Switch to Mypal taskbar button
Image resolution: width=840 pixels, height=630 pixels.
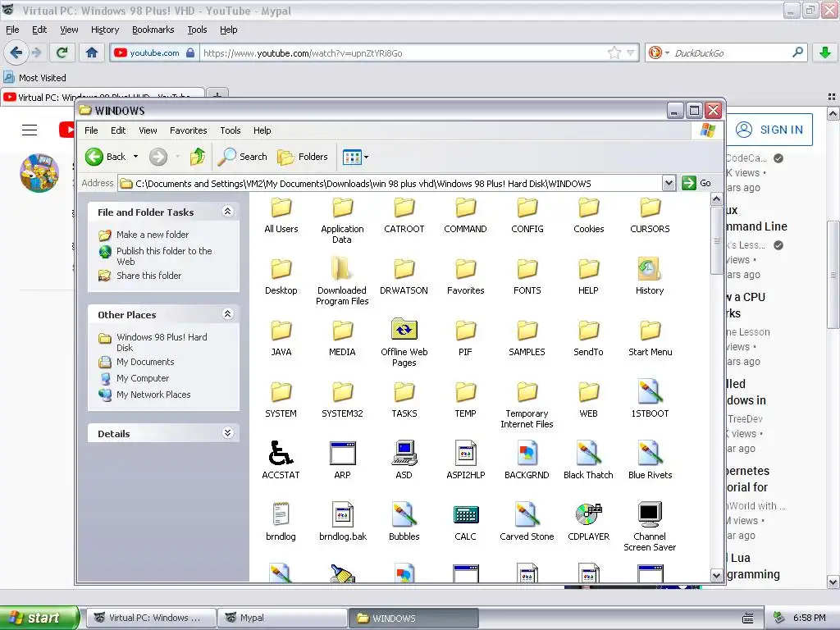[x=282, y=618]
